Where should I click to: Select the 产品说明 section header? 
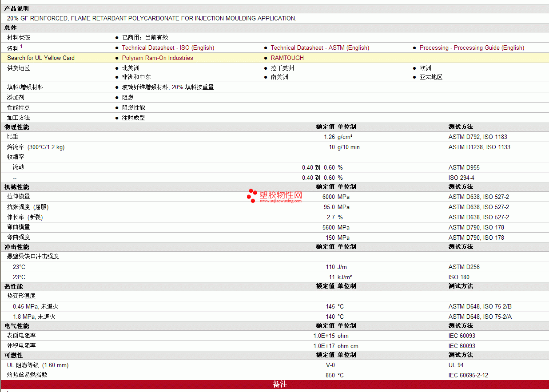[16, 9]
